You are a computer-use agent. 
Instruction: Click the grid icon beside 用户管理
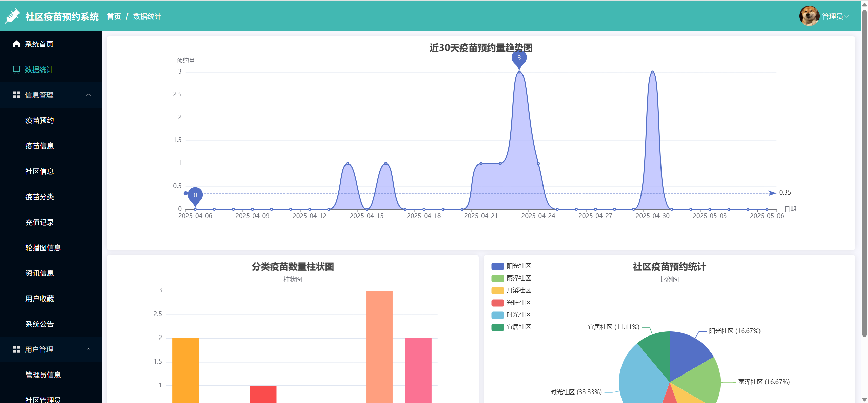pos(16,349)
